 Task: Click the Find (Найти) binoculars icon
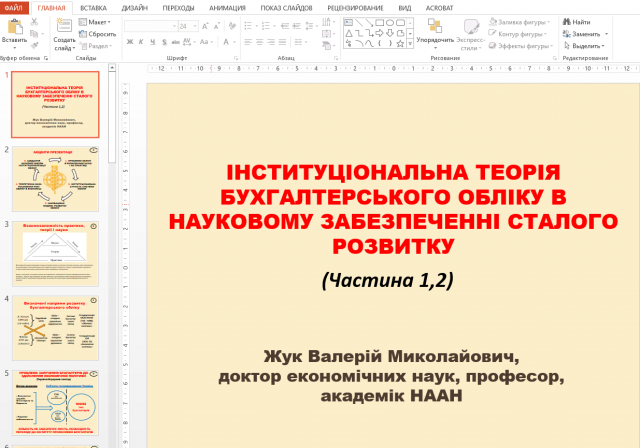(x=566, y=21)
